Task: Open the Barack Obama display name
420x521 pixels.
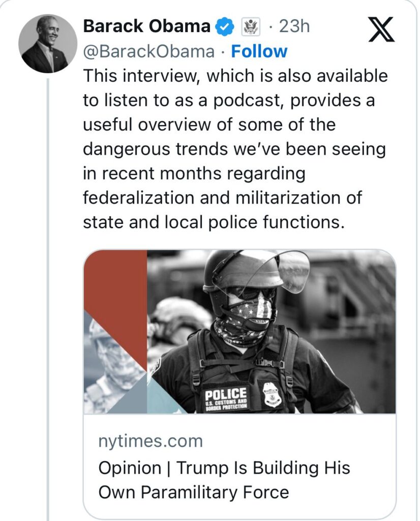Action: coord(146,26)
